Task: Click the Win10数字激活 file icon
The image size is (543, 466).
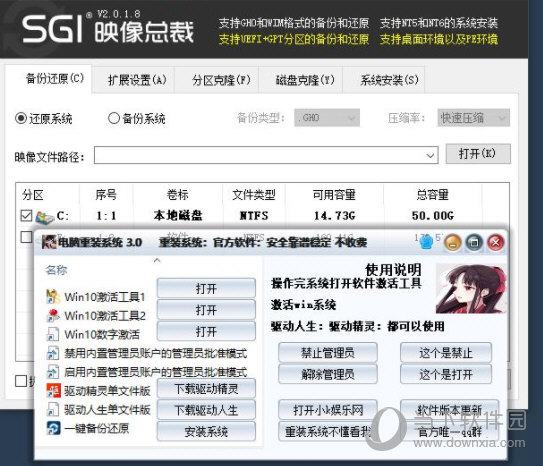Action: [53, 334]
